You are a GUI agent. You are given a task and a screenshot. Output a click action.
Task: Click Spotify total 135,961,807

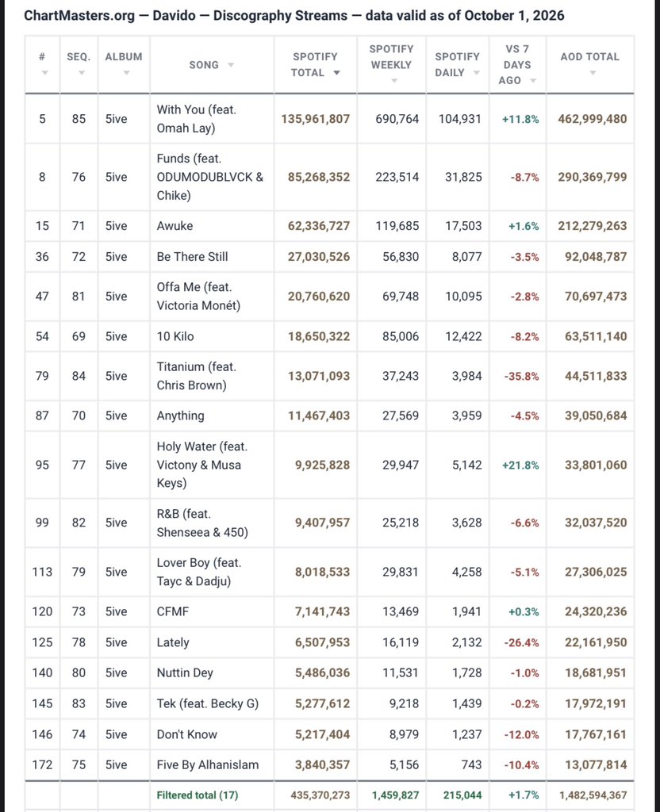tap(316, 119)
